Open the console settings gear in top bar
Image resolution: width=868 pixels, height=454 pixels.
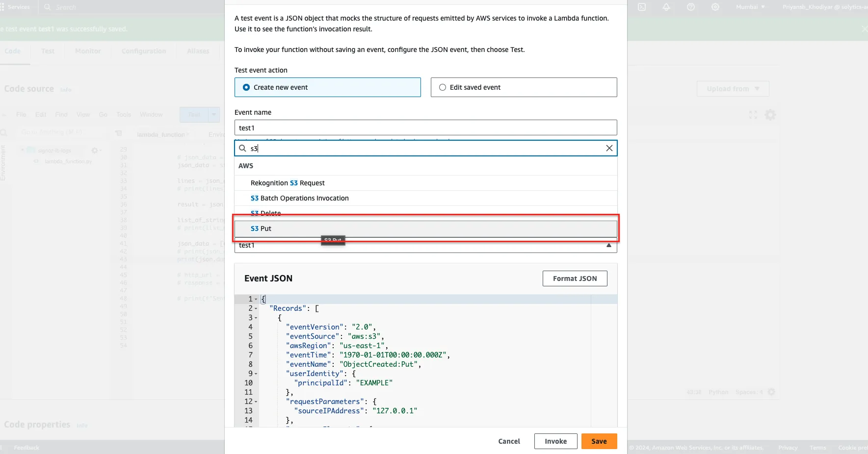click(715, 7)
